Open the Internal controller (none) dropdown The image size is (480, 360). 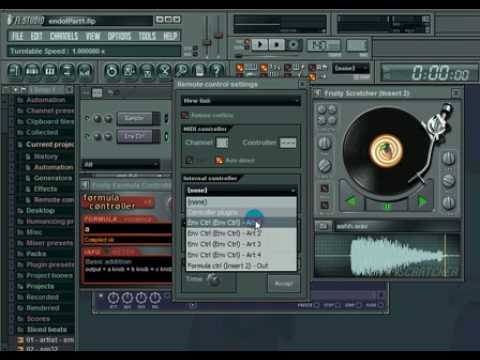tap(241, 190)
